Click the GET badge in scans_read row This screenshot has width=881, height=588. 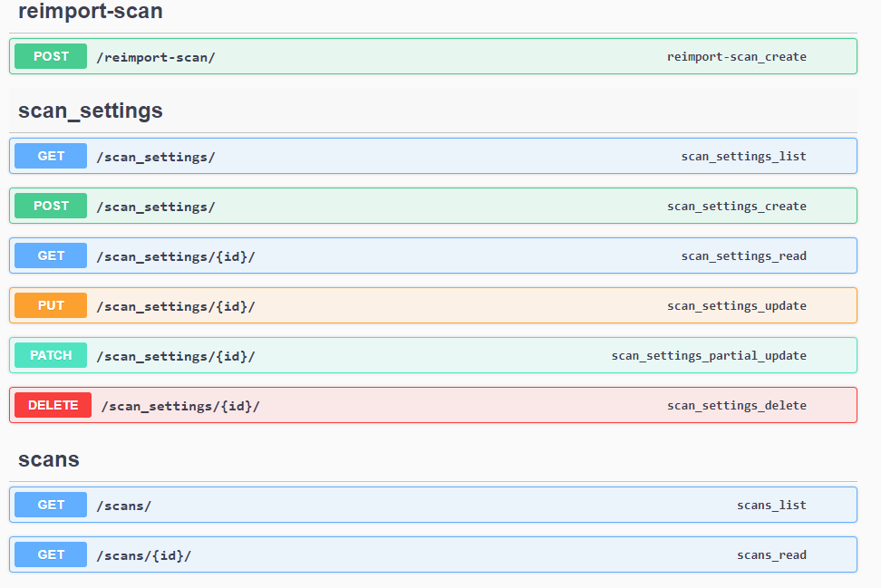click(x=51, y=554)
